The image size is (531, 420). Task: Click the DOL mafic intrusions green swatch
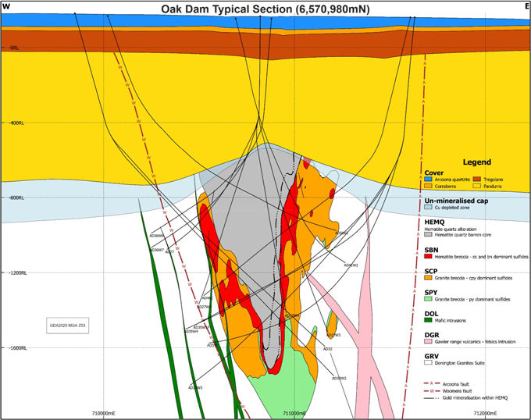429,319
